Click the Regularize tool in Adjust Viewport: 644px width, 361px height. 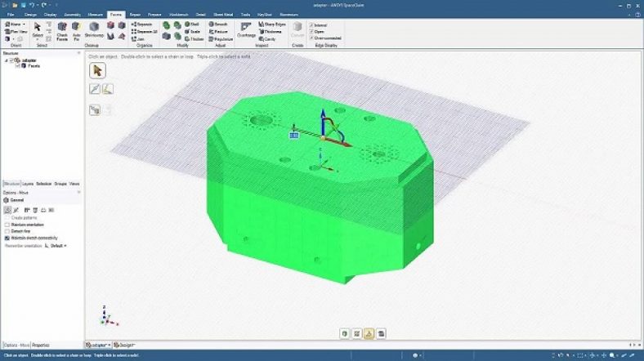[221, 39]
